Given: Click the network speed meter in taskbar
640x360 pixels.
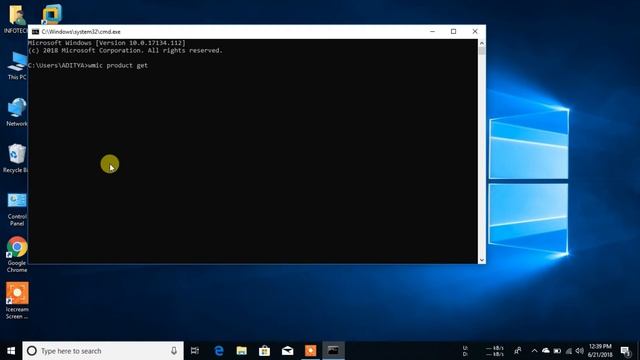Looking at the screenshot, I should pos(484,351).
